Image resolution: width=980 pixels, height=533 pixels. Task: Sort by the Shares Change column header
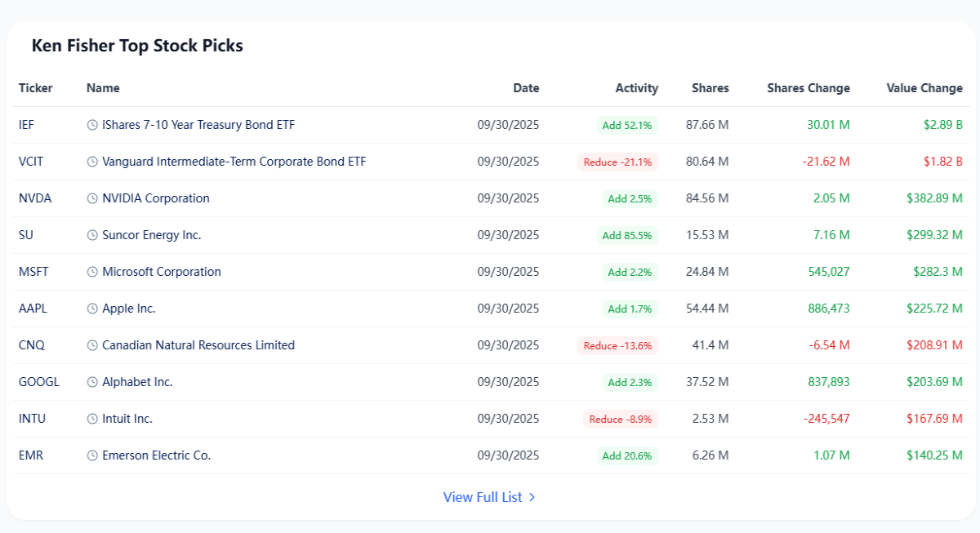coord(808,88)
